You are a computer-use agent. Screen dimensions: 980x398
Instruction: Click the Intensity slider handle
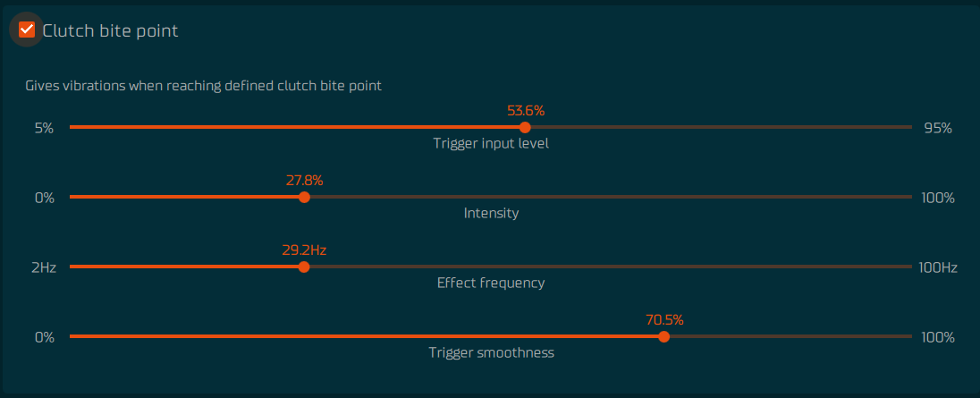304,198
